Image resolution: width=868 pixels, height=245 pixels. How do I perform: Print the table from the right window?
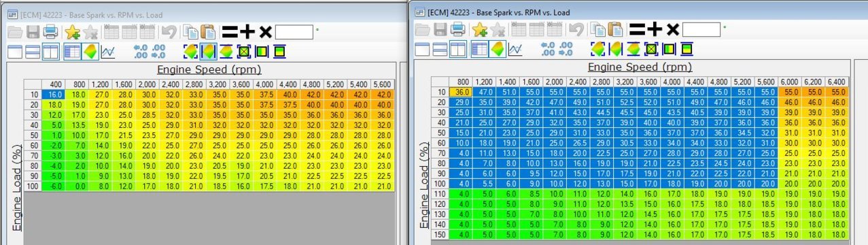pyautogui.click(x=458, y=29)
